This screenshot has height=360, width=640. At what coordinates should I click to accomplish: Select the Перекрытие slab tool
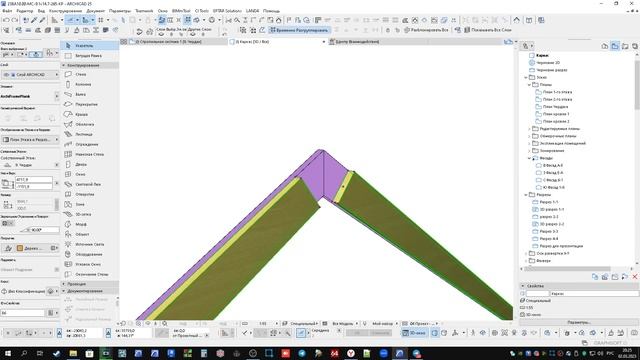[90, 104]
